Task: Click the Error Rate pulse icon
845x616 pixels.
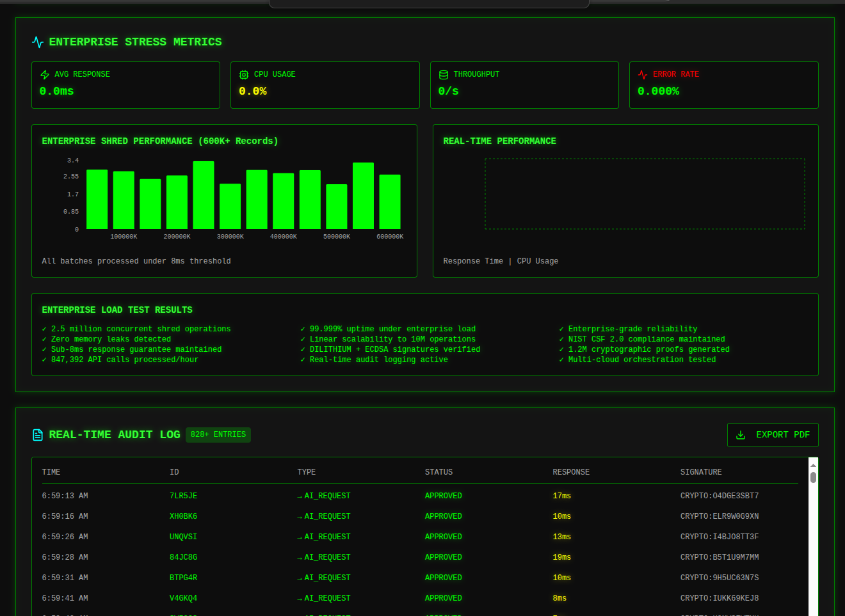Action: [x=643, y=75]
